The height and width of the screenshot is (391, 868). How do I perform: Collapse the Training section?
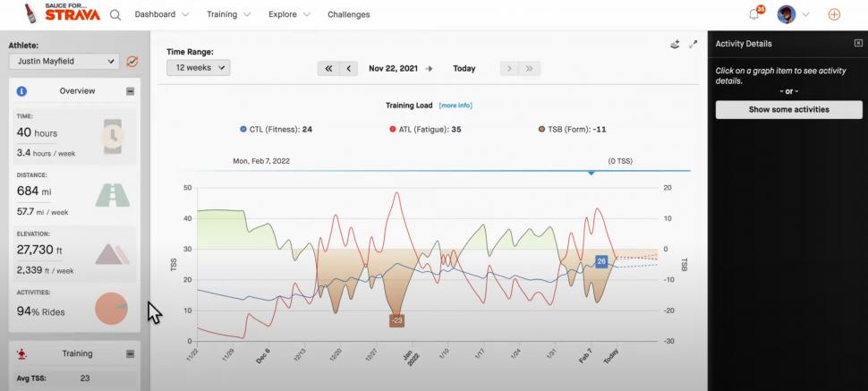[130, 354]
